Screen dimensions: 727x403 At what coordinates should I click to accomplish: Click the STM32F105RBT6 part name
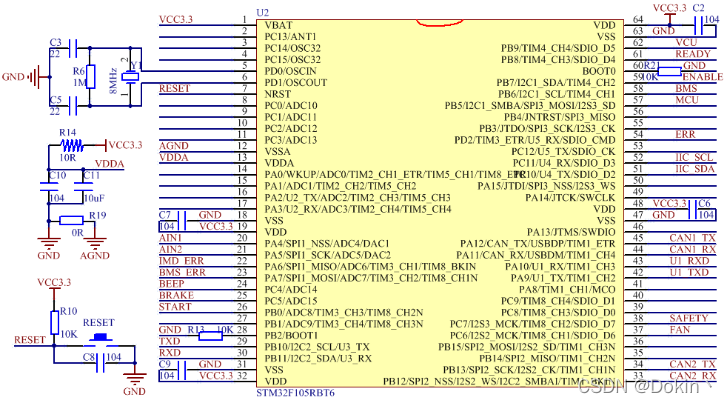(x=295, y=393)
